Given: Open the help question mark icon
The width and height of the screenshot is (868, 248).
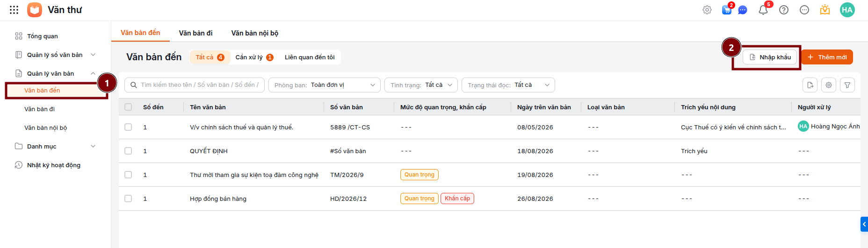Looking at the screenshot, I should coord(784,10).
